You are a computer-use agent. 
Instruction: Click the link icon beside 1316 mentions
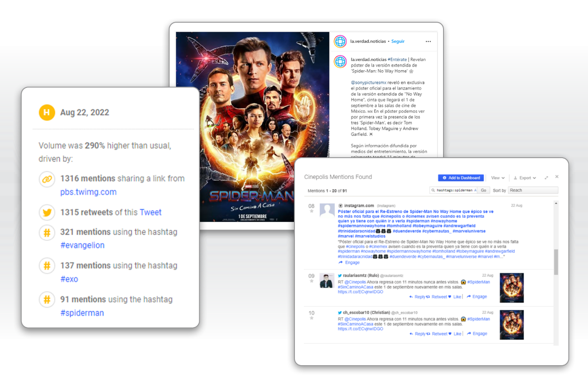pyautogui.click(x=47, y=179)
